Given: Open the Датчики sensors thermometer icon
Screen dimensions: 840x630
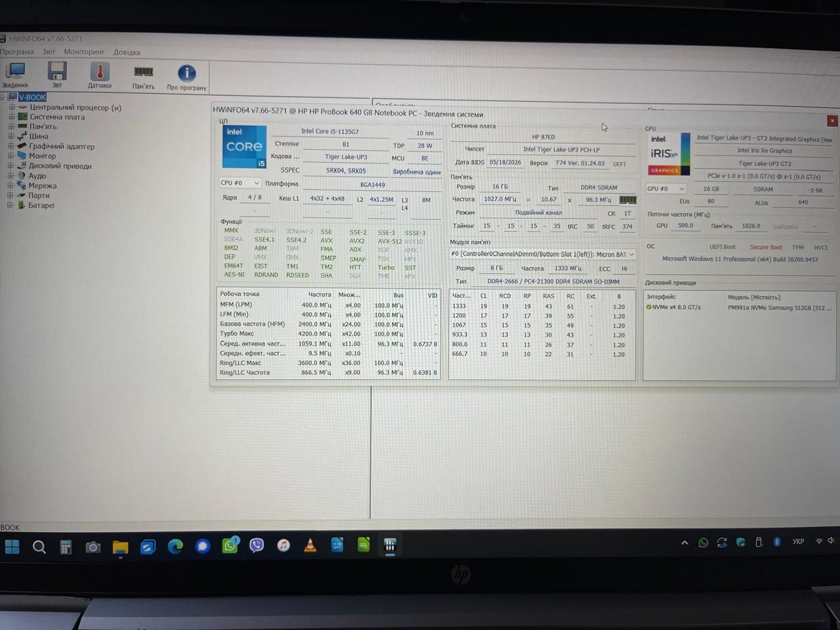Looking at the screenshot, I should (100, 75).
